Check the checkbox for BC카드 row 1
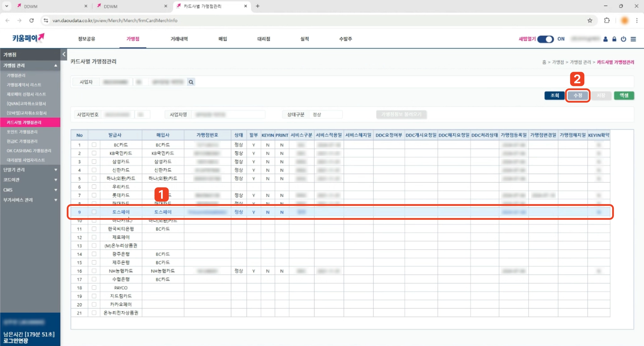 (x=94, y=145)
